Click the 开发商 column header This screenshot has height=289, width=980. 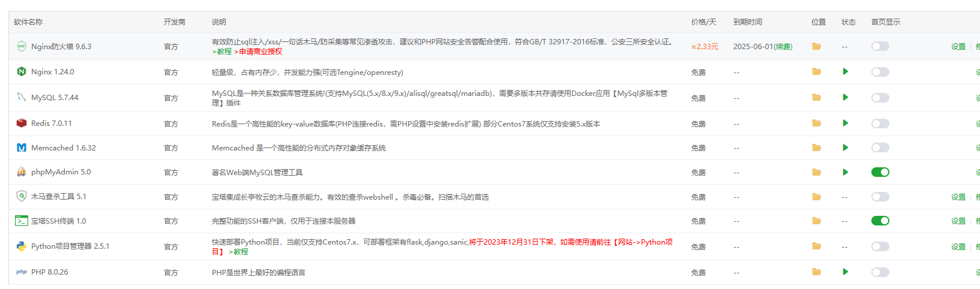pyautogui.click(x=175, y=22)
